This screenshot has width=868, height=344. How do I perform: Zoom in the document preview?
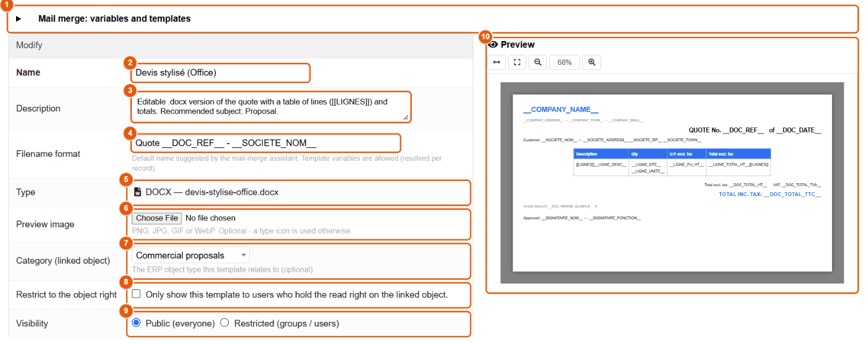tap(591, 62)
